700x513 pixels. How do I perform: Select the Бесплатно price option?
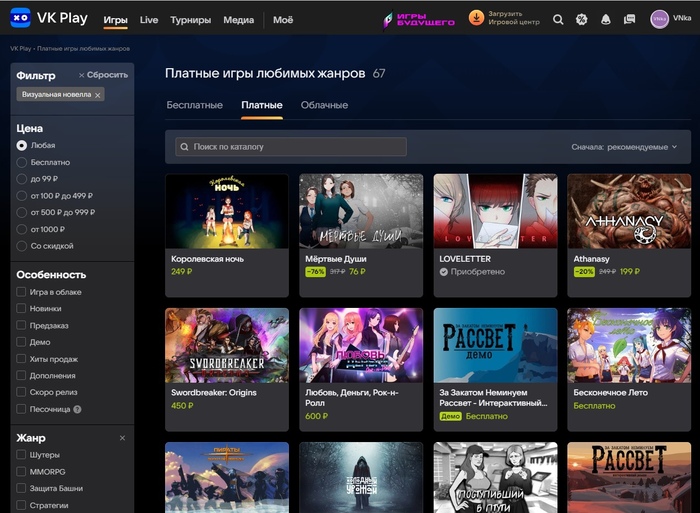21,163
